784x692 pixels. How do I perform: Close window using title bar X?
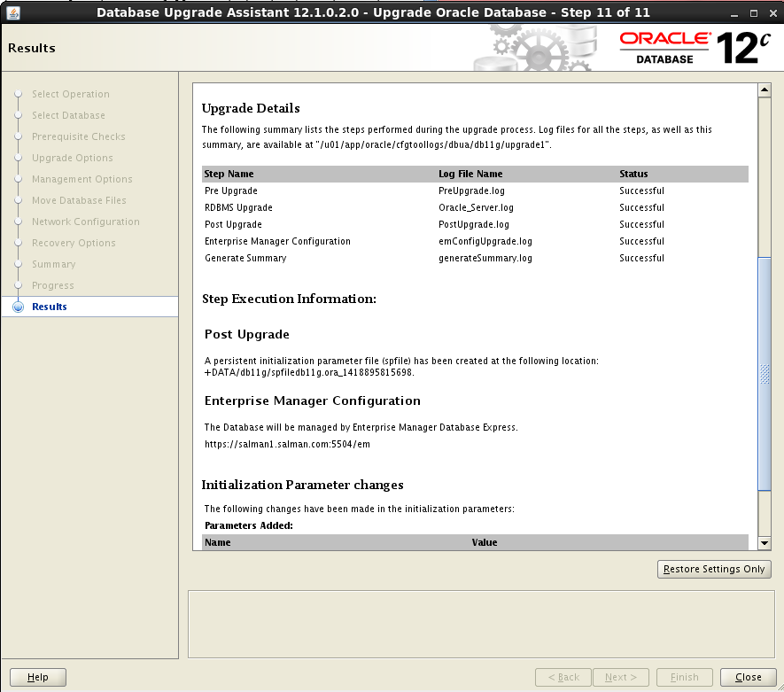tap(773, 13)
